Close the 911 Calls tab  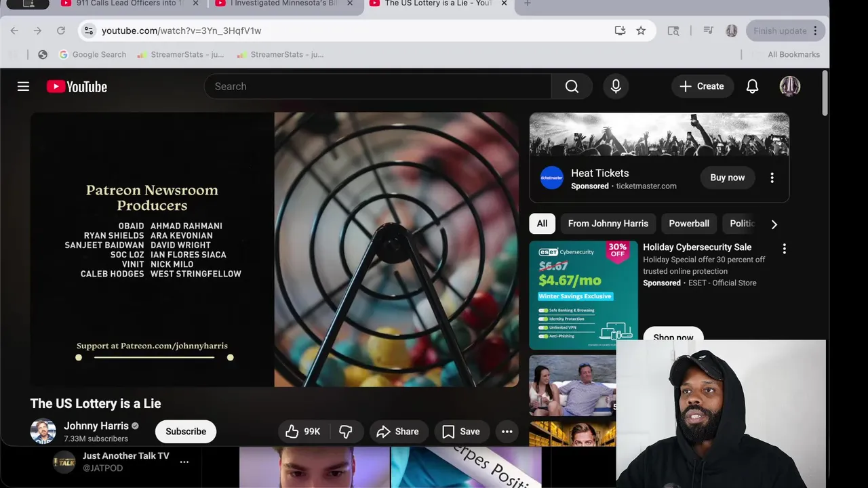tap(196, 3)
